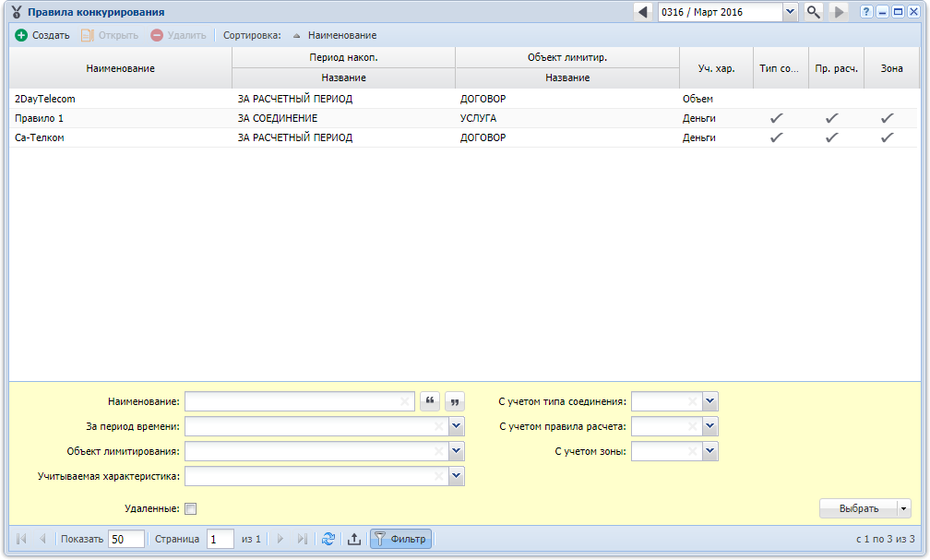Viewport: 930px width, 560px height.
Task: Click Тип со... checkmark in Са-Телком row
Action: click(777, 137)
